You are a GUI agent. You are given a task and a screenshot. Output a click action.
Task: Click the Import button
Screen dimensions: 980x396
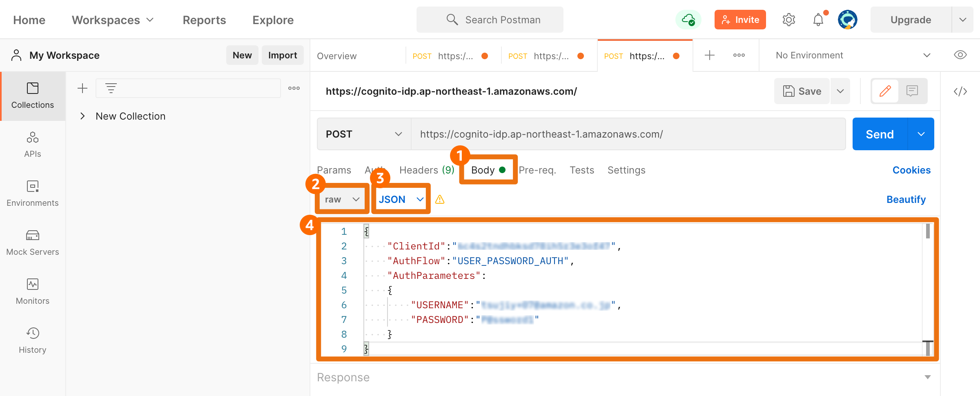283,55
